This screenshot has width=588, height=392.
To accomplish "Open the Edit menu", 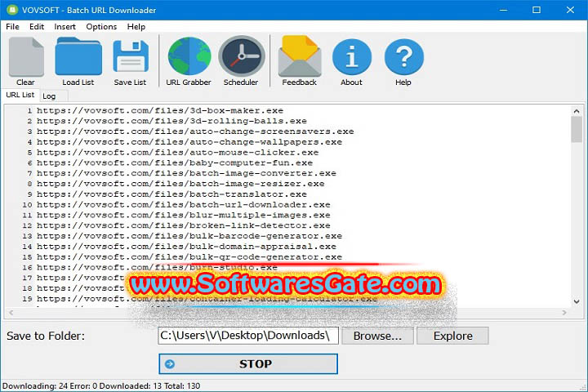I will pyautogui.click(x=37, y=27).
